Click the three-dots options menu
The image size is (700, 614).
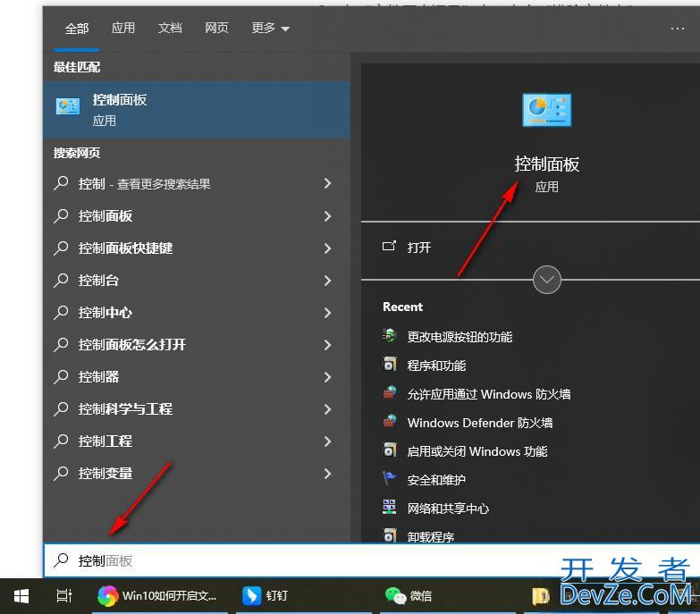pyautogui.click(x=677, y=29)
